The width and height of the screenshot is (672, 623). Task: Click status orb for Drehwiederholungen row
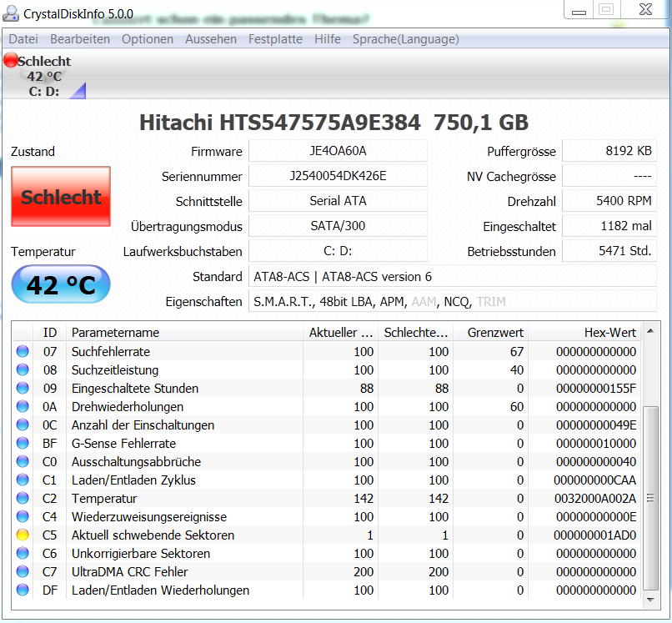point(23,406)
